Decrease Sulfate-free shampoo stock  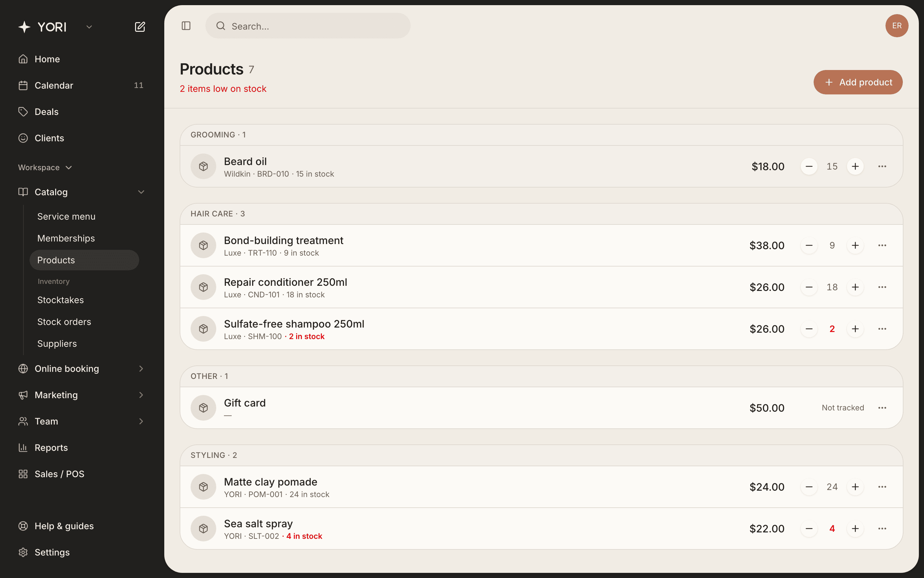coord(809,329)
